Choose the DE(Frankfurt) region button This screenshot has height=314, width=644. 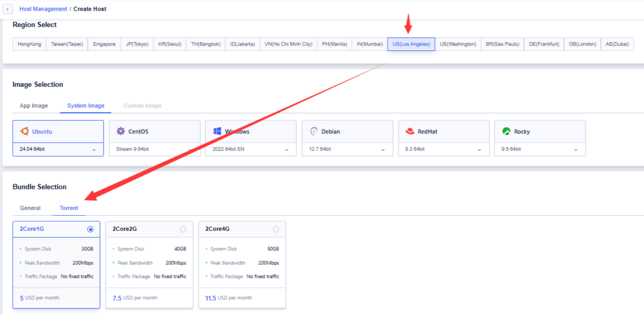click(x=543, y=45)
